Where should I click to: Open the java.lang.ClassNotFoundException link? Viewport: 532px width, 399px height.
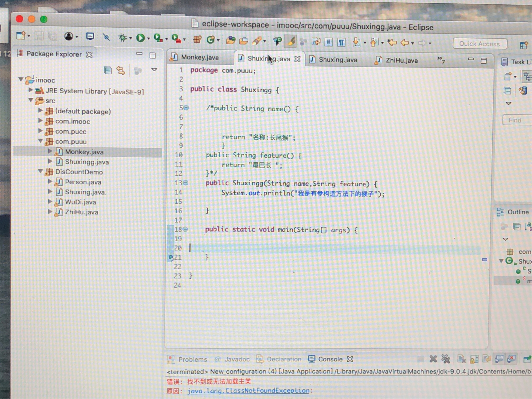pyautogui.click(x=248, y=390)
